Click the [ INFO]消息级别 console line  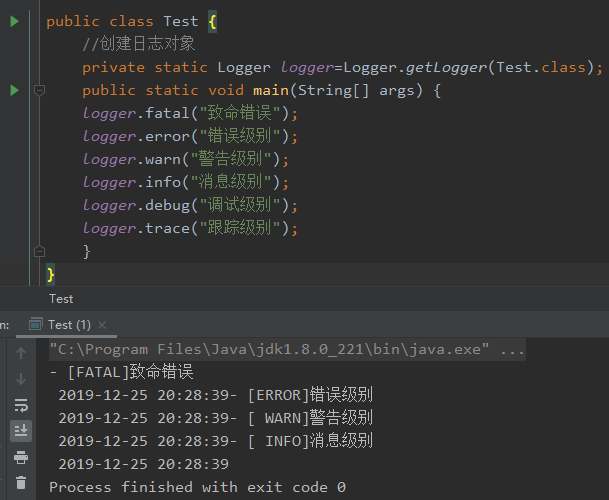[x=216, y=441]
